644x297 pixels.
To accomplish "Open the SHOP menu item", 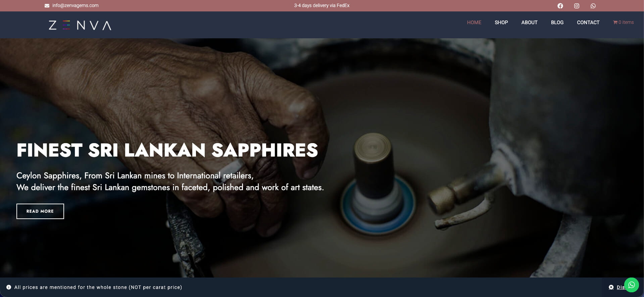I will [501, 23].
